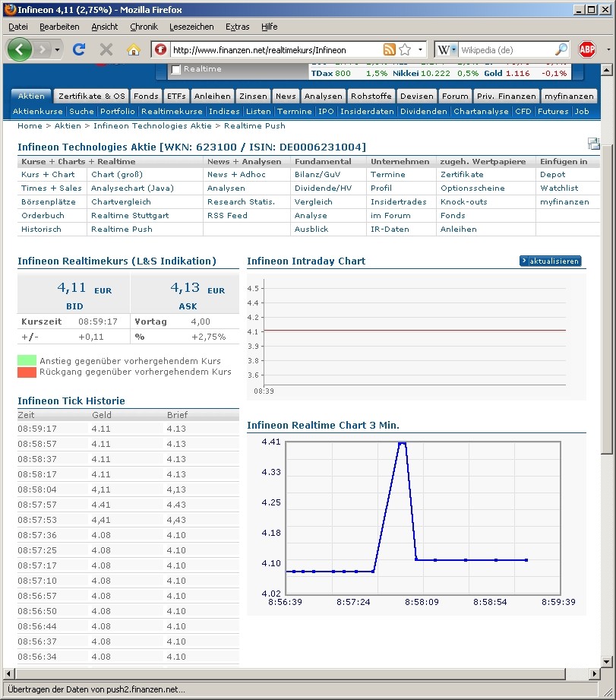Switch to the Devisen tab
The height and width of the screenshot is (700, 616).
(x=416, y=96)
